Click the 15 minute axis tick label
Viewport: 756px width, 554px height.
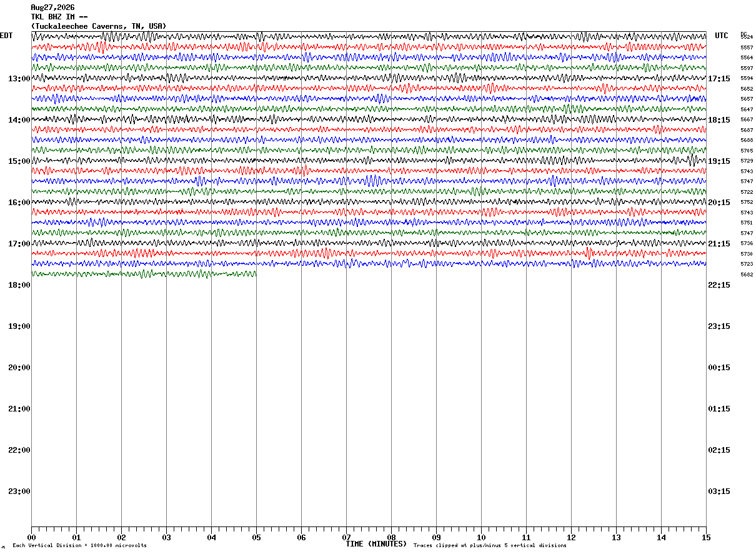(x=706, y=537)
